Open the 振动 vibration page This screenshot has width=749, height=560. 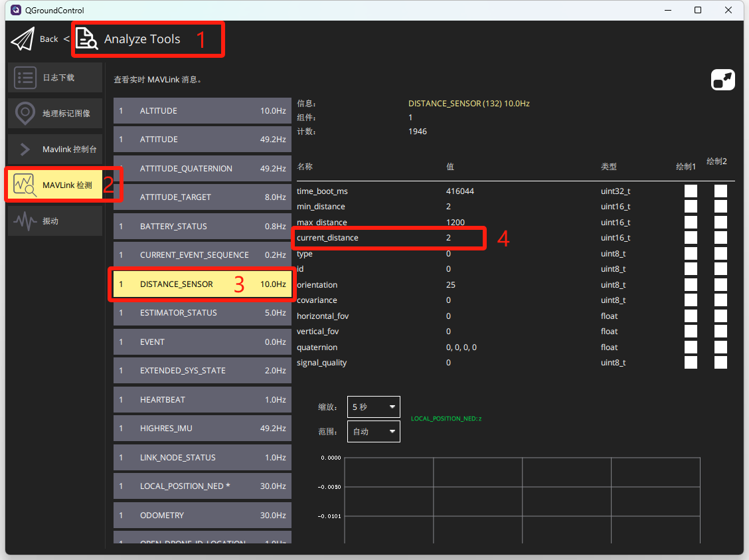point(55,221)
